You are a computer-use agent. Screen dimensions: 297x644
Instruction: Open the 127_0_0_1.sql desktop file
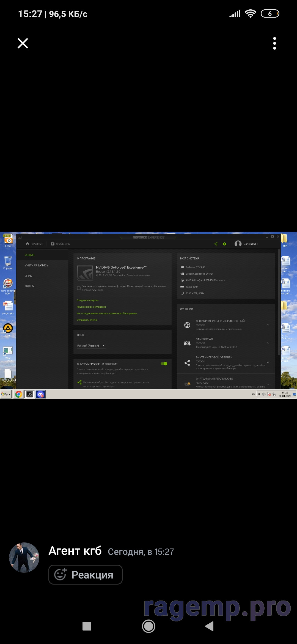[8, 375]
